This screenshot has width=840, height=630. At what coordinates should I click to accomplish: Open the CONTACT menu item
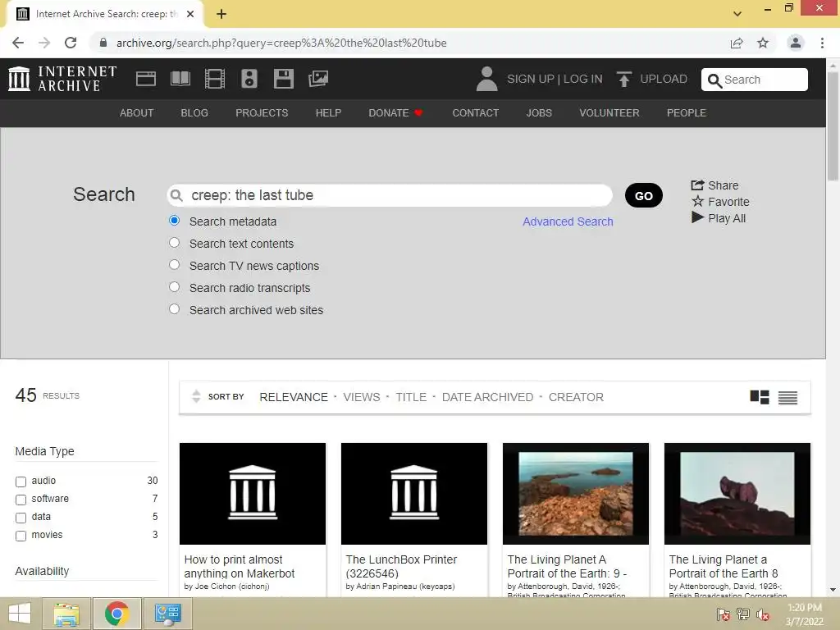(475, 113)
